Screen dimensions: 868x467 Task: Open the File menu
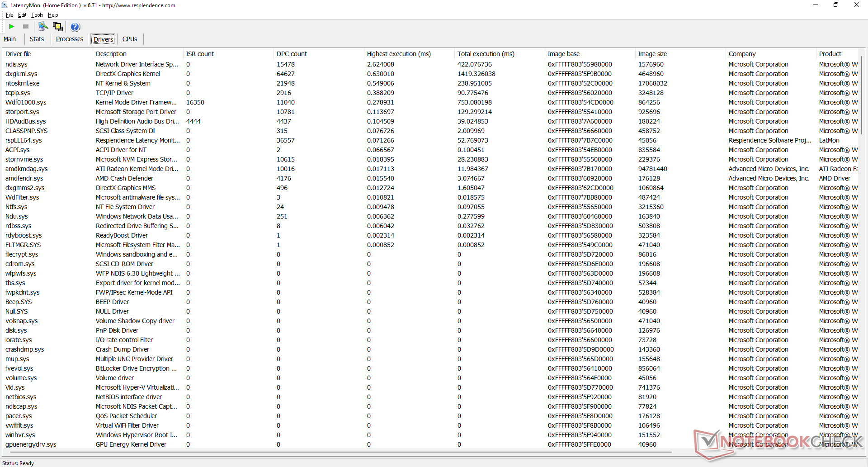[x=9, y=15]
